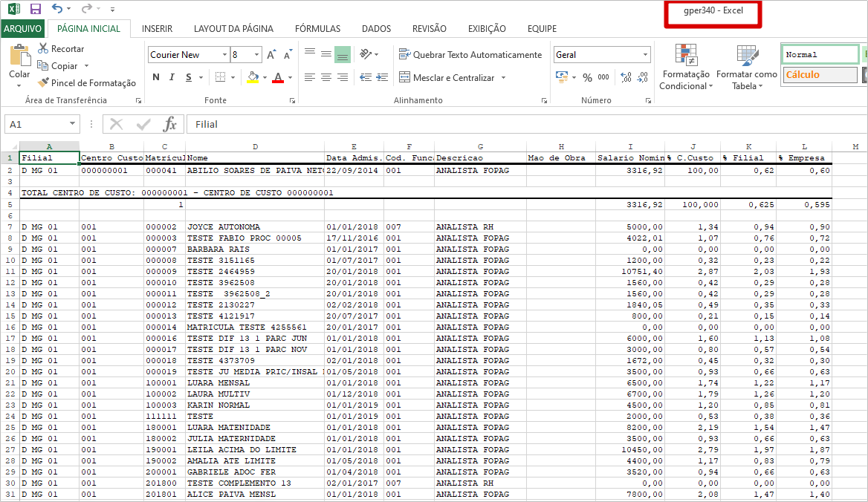Viewport: 868px width, 502px height.
Task: Click Mesclar e Centralizar
Action: pos(447,78)
